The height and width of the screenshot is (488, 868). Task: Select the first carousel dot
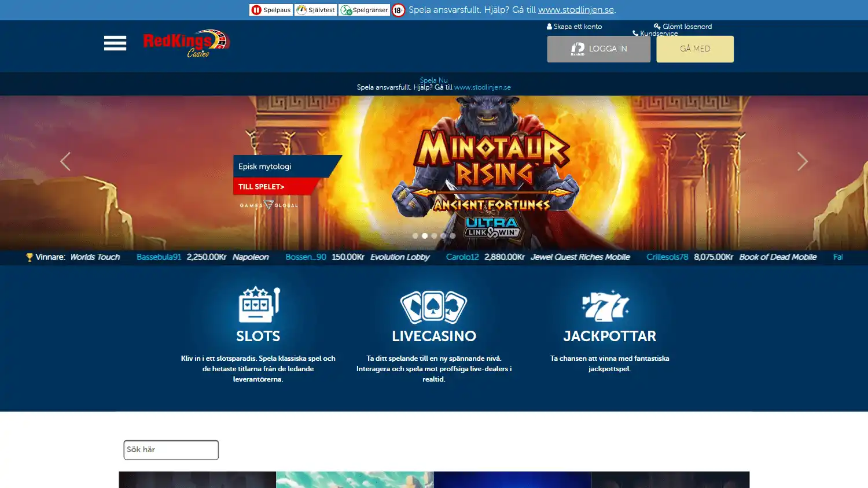[415, 236]
